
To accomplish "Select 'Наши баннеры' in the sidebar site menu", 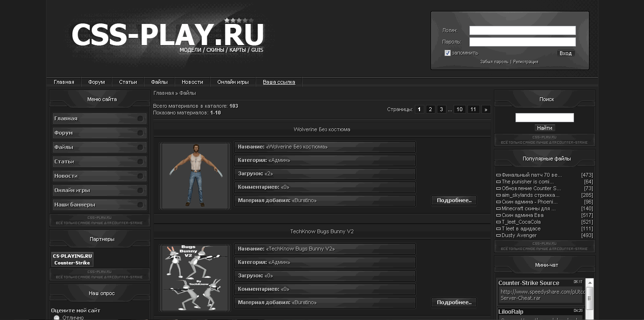I will point(100,205).
